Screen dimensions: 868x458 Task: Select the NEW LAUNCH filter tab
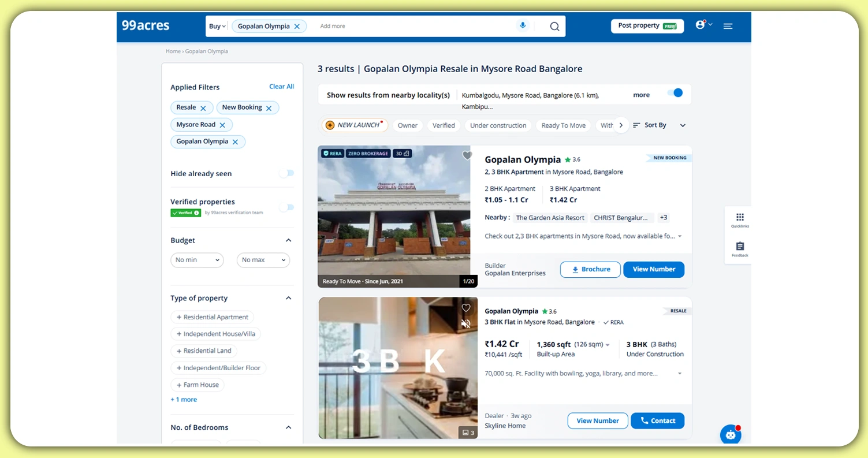click(353, 125)
